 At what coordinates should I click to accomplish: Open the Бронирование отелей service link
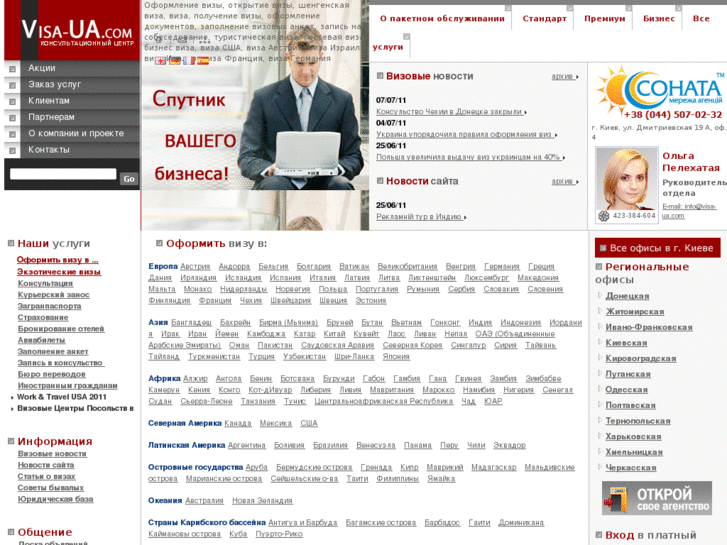61,329
